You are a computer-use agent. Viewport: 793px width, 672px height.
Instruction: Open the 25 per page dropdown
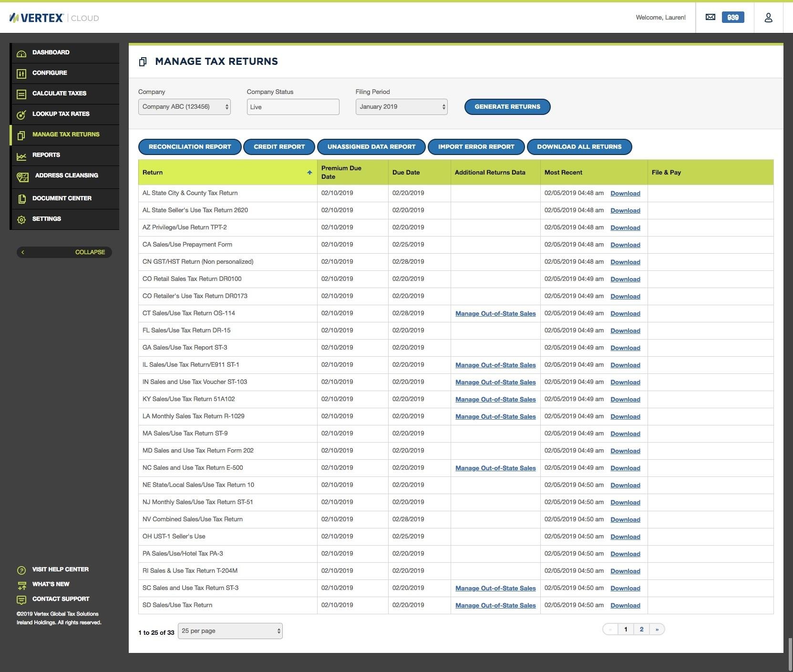(230, 631)
